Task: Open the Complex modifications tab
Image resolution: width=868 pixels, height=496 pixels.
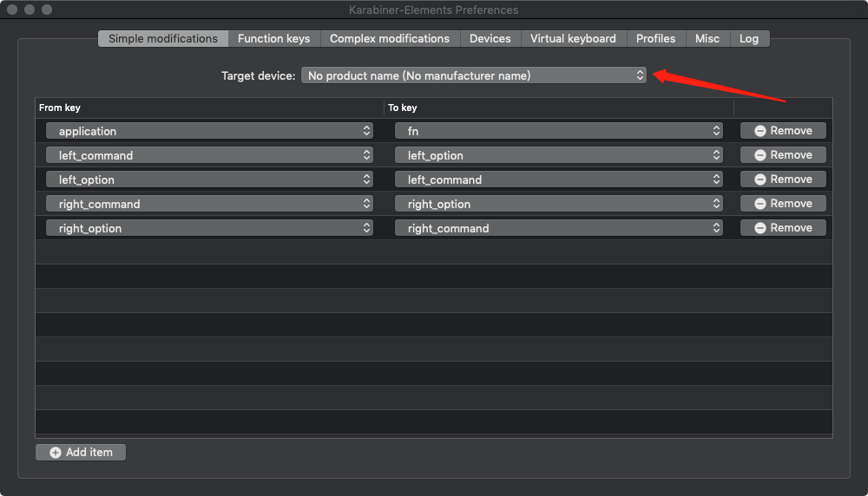Action: [390, 39]
